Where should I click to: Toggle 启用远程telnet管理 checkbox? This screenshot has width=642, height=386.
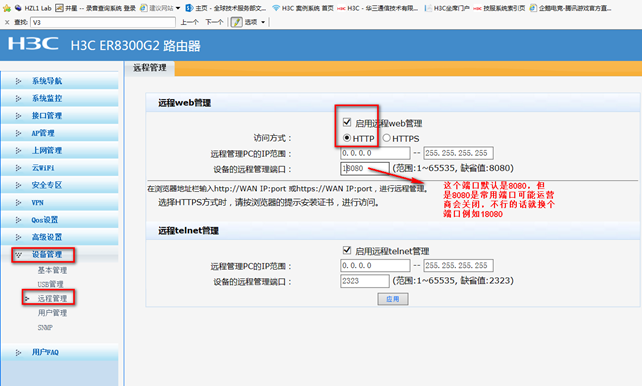(347, 250)
